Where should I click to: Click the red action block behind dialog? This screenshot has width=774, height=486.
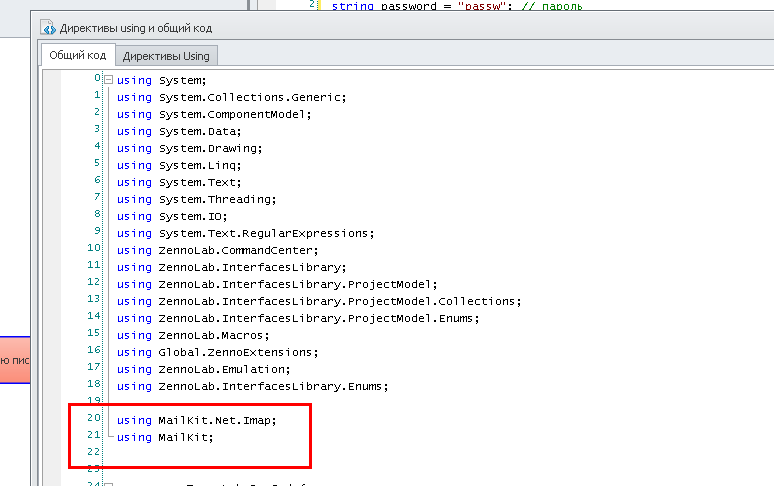point(15,360)
